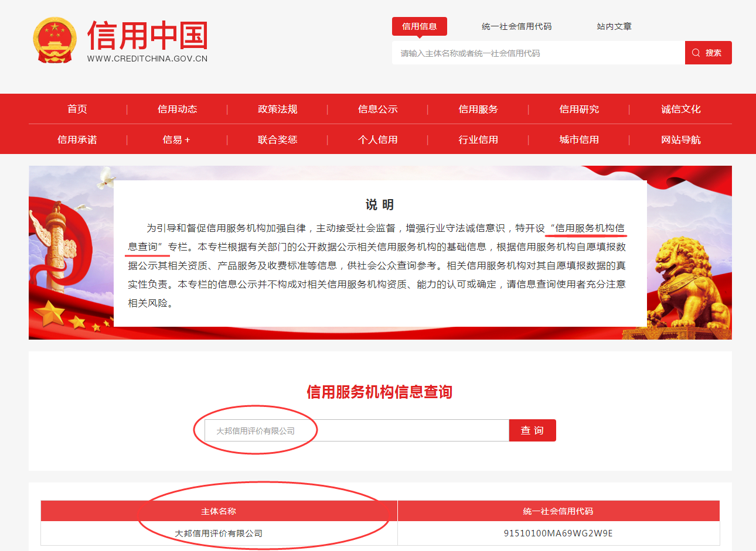Open 首页 in navigation bar
The height and width of the screenshot is (551, 756).
click(77, 109)
